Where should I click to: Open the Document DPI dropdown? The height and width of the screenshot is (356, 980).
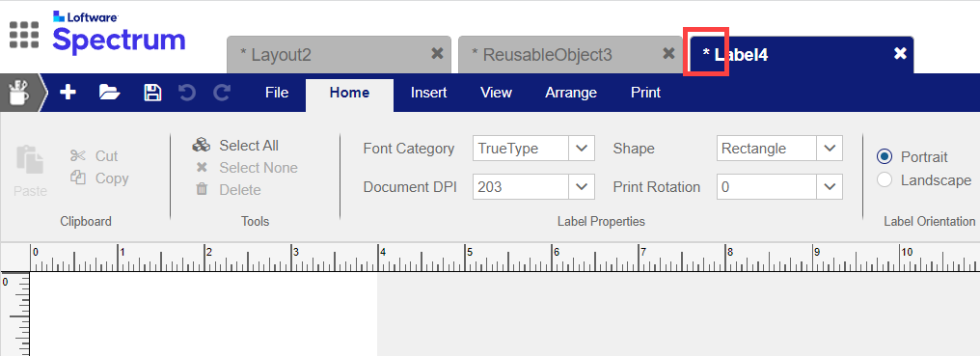pos(582,186)
